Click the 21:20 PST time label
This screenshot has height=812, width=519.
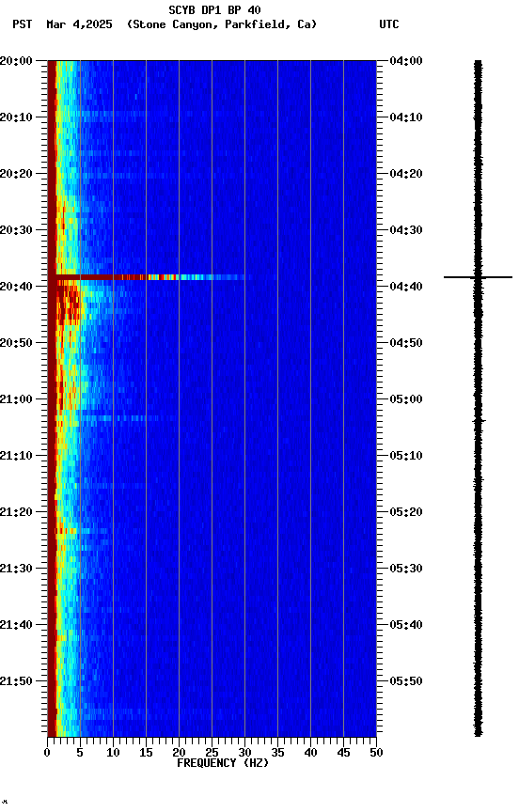[16, 513]
